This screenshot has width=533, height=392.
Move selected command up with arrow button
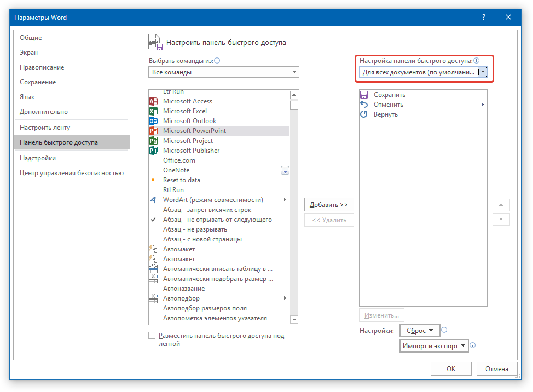[x=501, y=205]
